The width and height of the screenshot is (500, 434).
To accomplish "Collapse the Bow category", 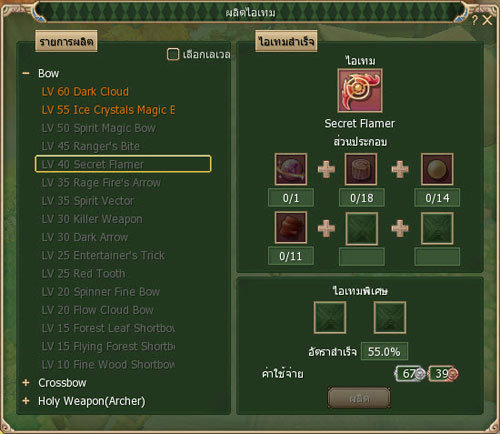I will (26, 73).
